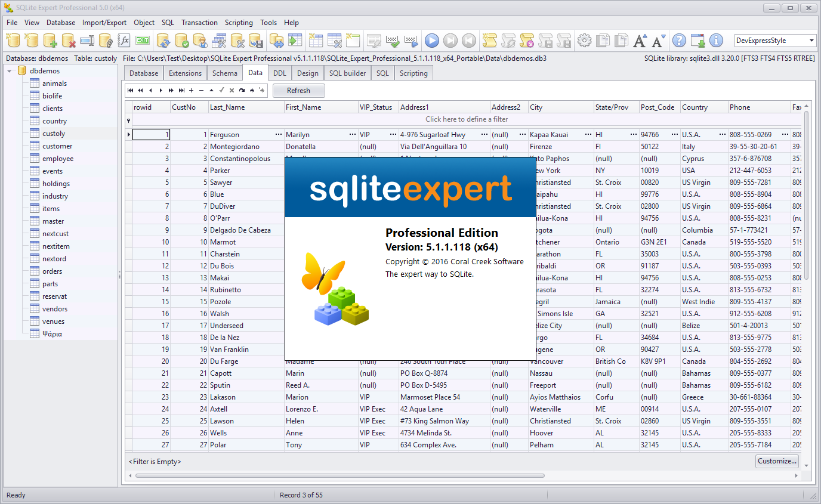Click the blue Execute SQL play icon
Viewport: 821px width, 504px height.
(x=433, y=41)
